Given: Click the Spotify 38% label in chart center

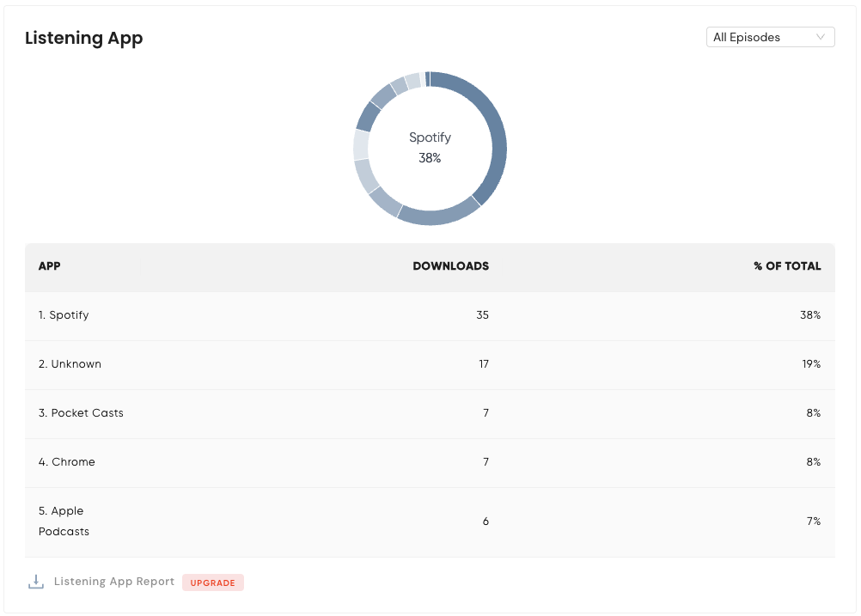Looking at the screenshot, I should click(430, 148).
